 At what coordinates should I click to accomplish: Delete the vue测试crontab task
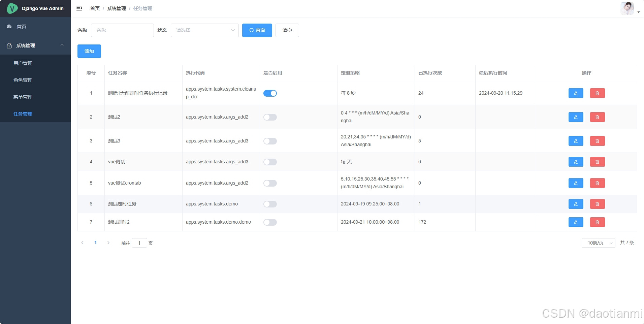tap(597, 183)
